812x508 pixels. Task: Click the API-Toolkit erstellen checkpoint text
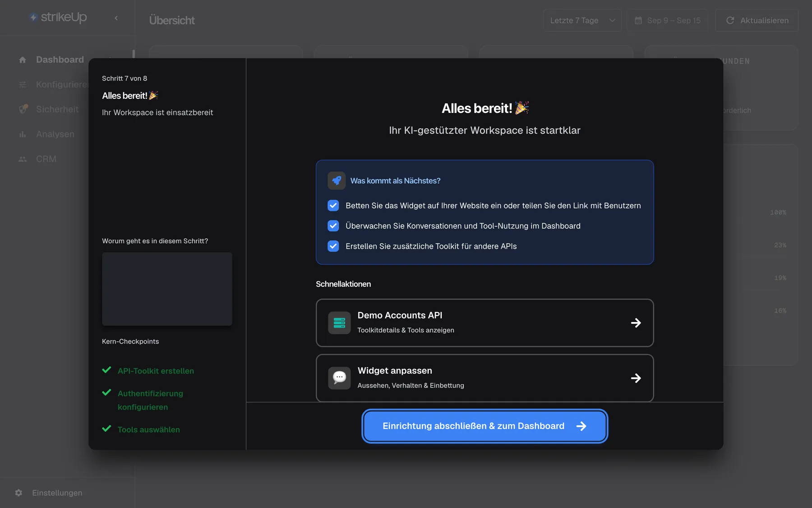(156, 371)
